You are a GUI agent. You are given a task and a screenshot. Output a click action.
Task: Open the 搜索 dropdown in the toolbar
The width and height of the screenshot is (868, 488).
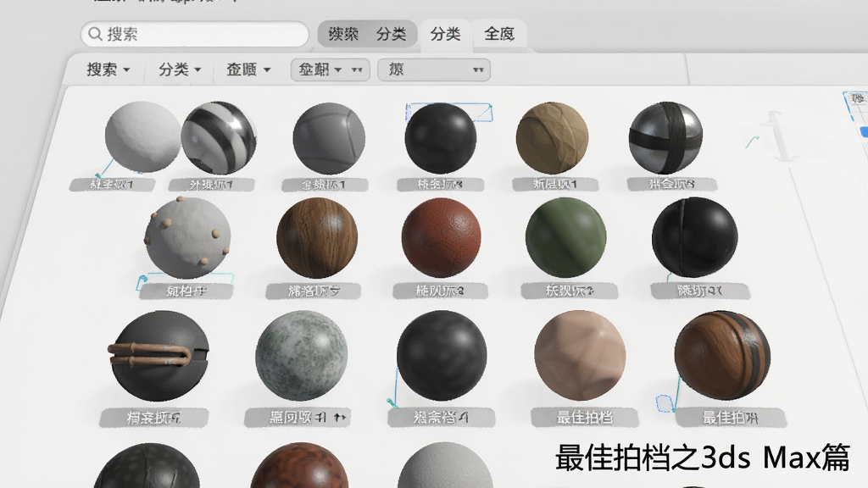coord(108,69)
